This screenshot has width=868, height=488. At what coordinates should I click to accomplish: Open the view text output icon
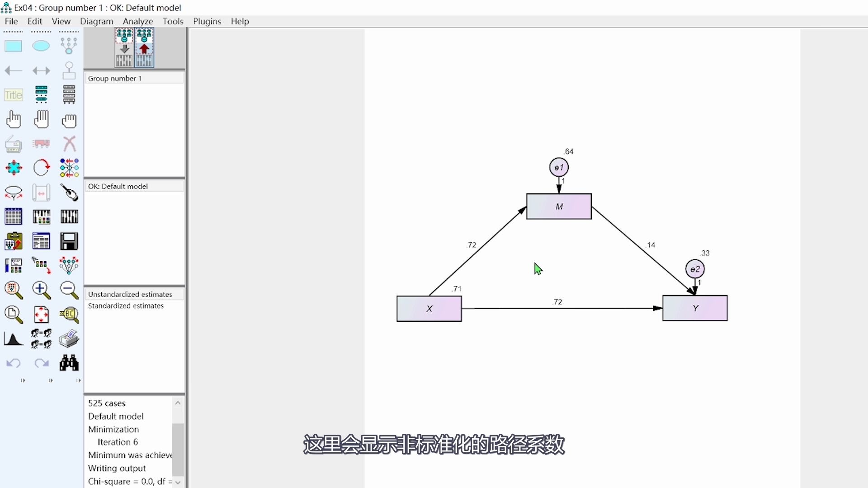(41, 241)
